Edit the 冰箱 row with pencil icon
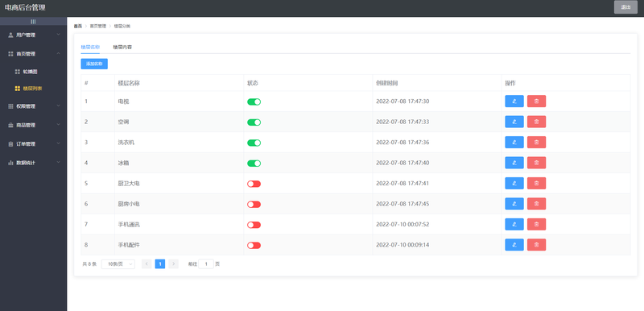644x311 pixels. 514,163
